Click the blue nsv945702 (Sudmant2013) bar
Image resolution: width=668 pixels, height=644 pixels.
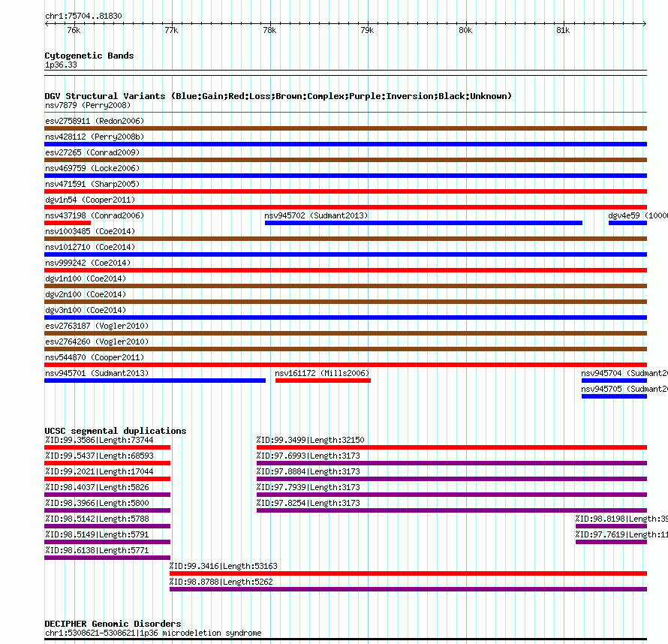pos(423,223)
